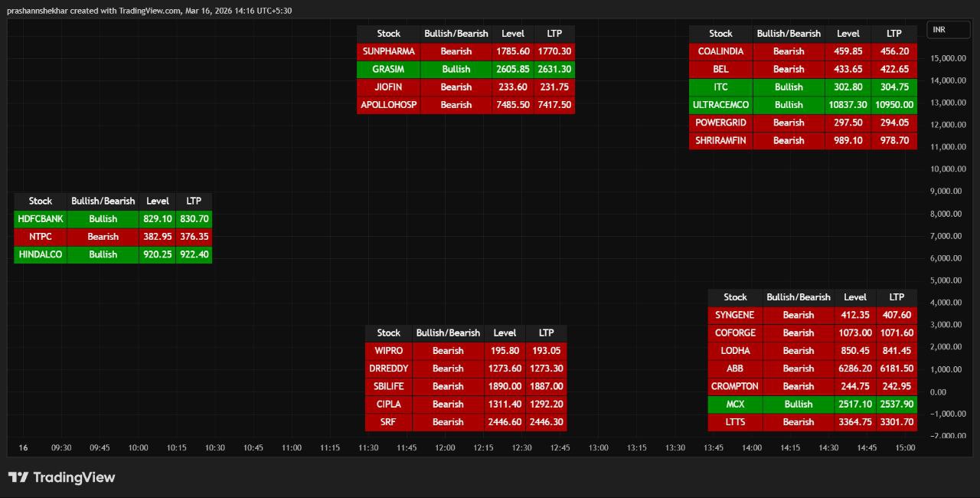Viewport: 980px width, 498px height.
Task: Click LTTS LTP value 3301.70
Action: click(897, 421)
